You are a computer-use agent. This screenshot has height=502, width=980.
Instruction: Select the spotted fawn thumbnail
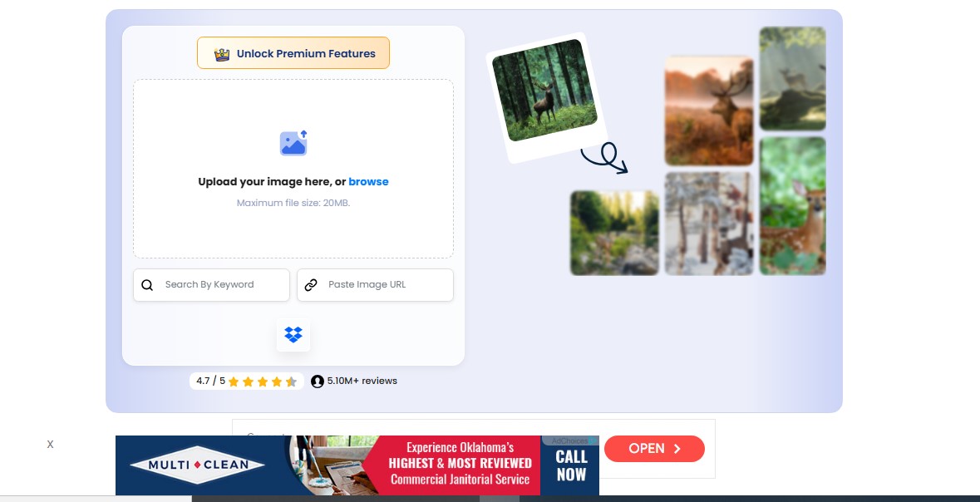(x=792, y=206)
